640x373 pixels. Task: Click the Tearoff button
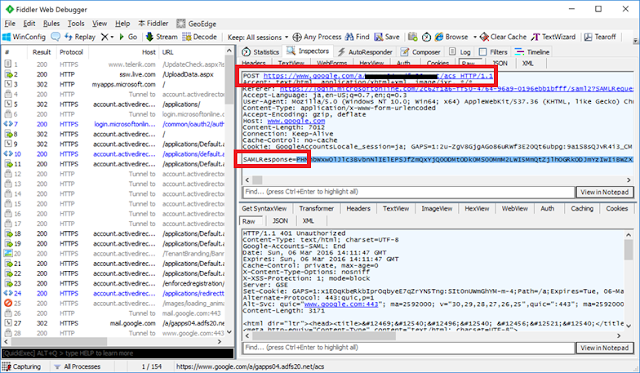(x=600, y=37)
